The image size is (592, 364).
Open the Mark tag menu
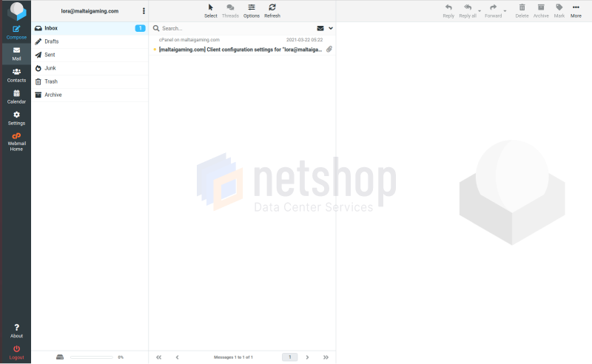point(559,11)
